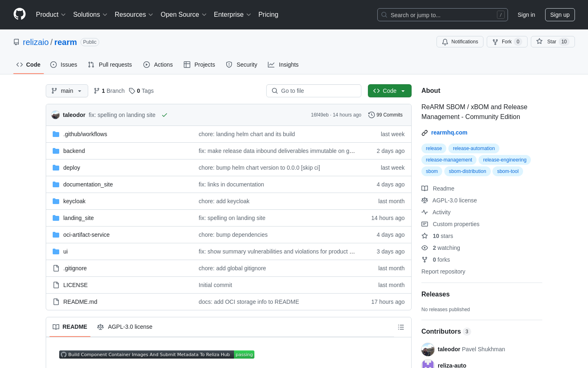Focus the Search or jump to field
Image resolution: width=588 pixels, height=368 pixels.
click(x=443, y=15)
